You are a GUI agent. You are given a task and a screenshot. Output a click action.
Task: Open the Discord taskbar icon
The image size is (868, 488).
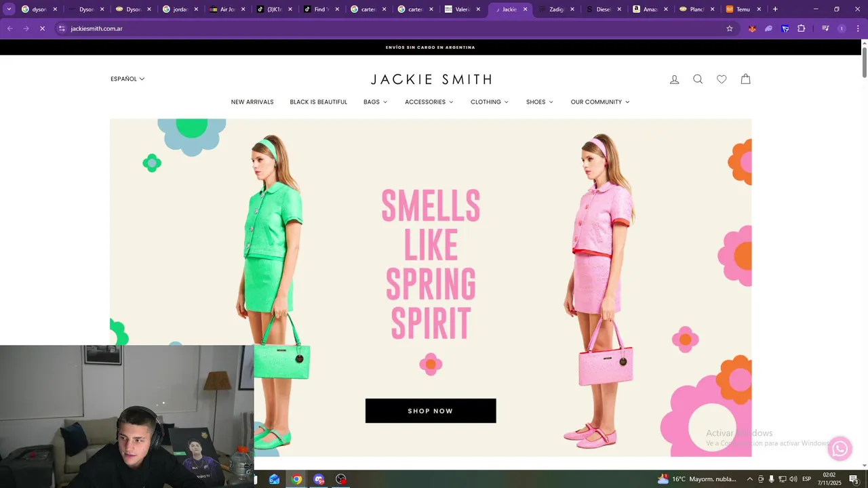(x=319, y=479)
